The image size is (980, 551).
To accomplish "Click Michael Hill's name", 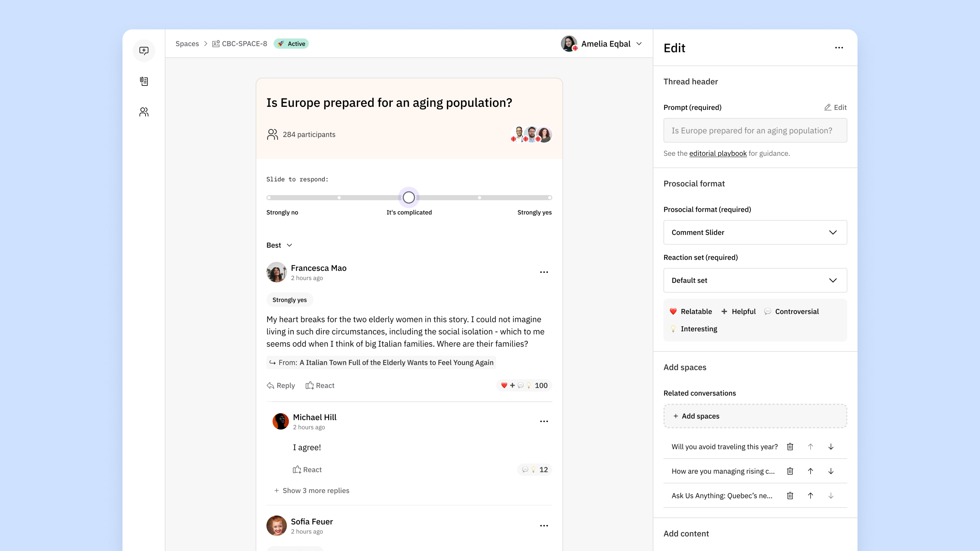I will coord(315,417).
